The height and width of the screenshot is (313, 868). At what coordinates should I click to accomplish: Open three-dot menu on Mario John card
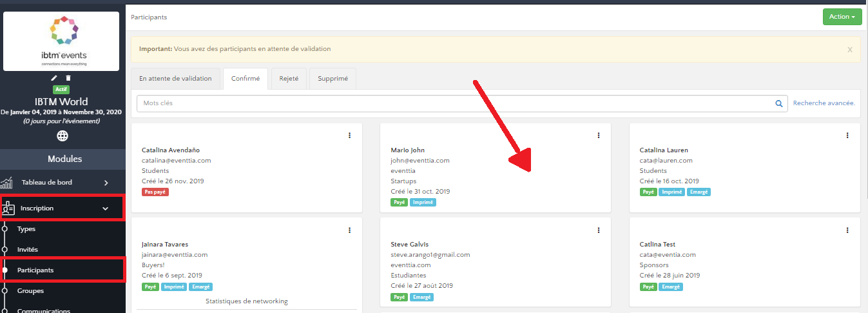(599, 136)
